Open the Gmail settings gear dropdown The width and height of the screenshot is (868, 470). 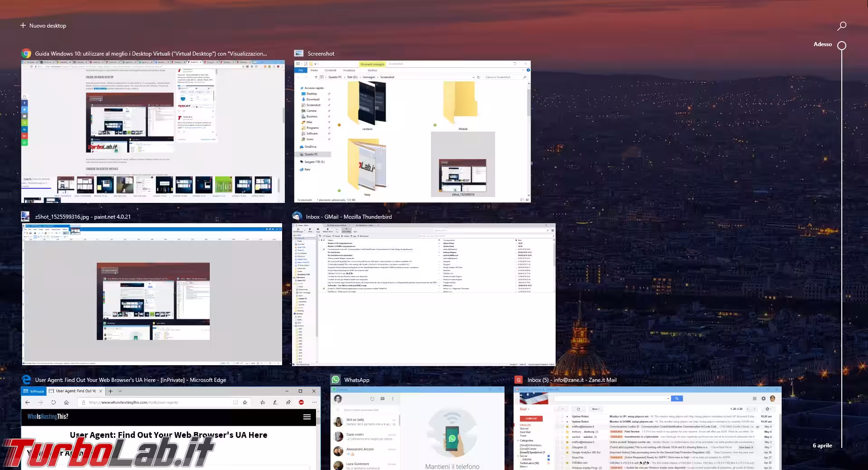tap(767, 409)
